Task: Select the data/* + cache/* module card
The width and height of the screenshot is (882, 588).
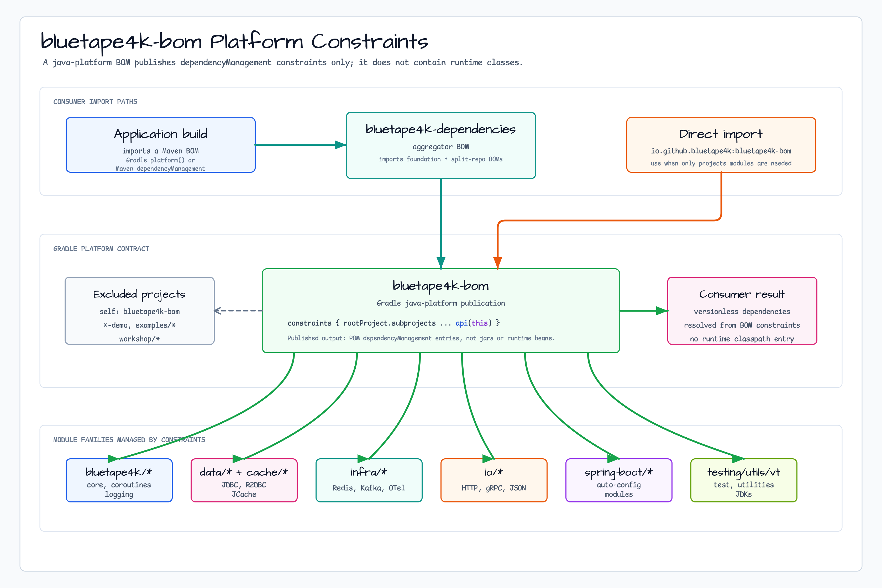Action: pos(244,480)
